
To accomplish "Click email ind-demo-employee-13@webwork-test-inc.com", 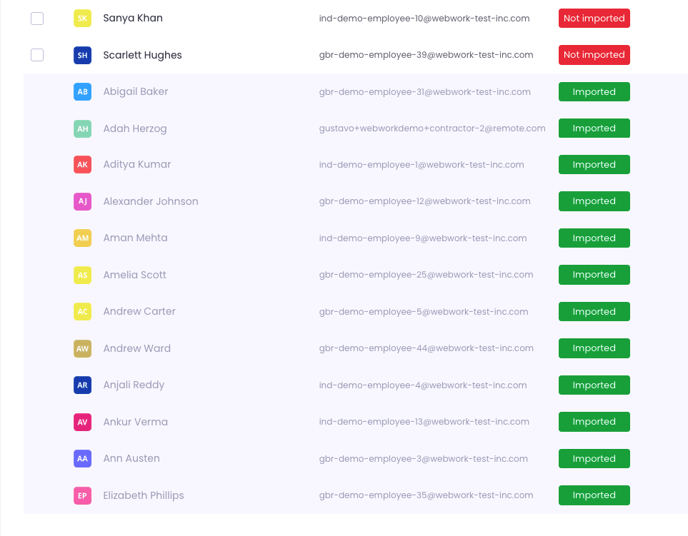I will 424,422.
